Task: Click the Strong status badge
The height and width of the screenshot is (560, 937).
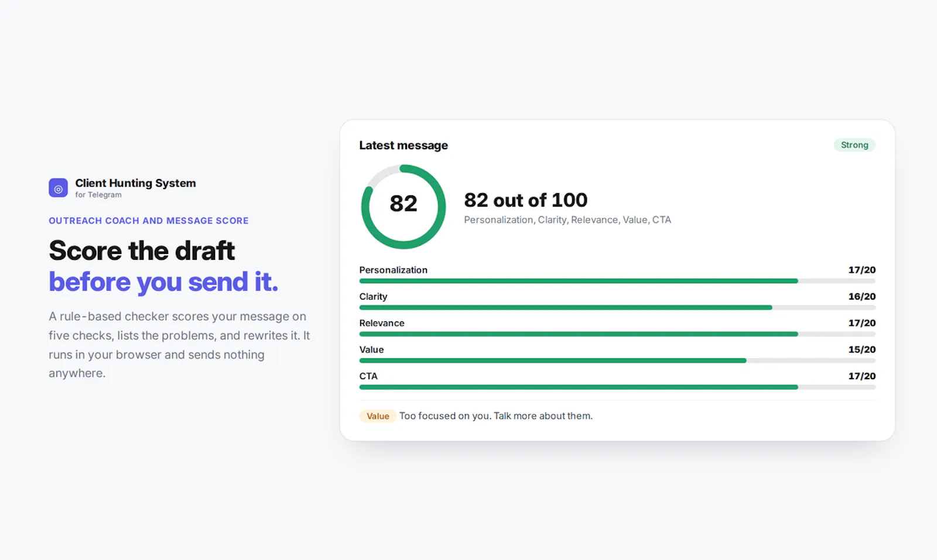Action: point(854,145)
